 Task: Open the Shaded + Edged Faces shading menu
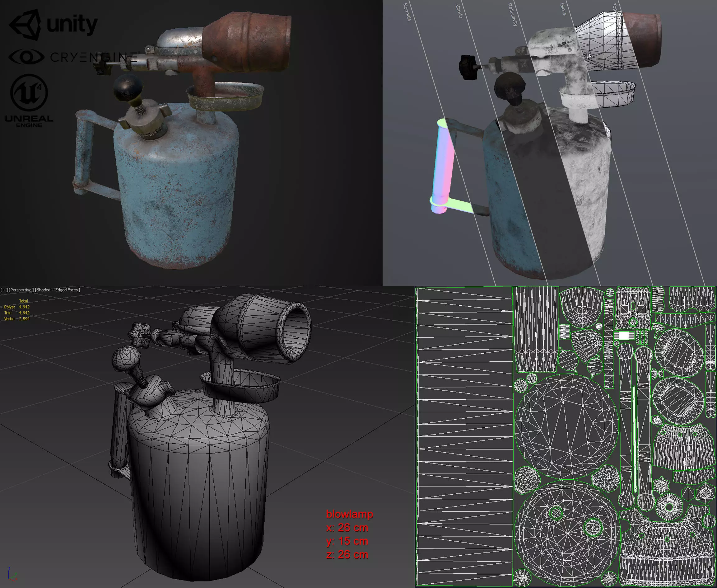(x=58, y=290)
